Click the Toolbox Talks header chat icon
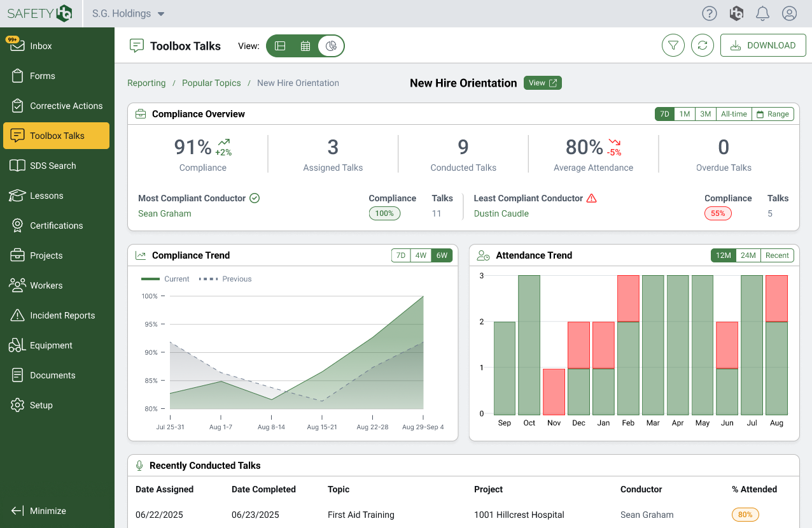 [136, 46]
